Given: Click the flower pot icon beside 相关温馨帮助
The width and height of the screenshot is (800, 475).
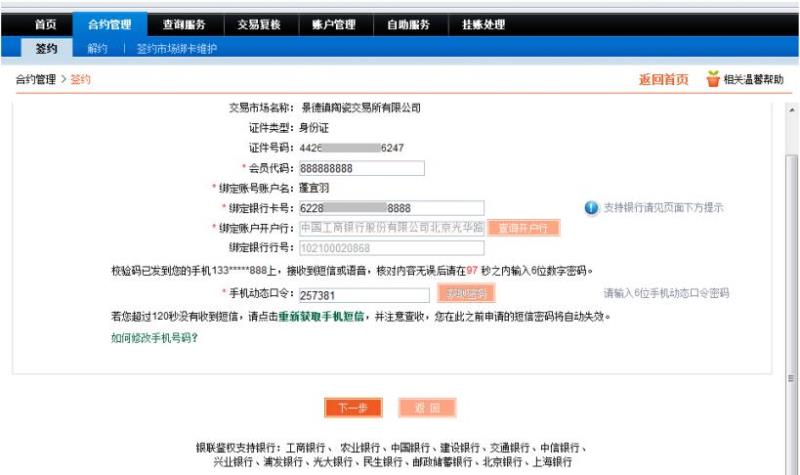Looking at the screenshot, I should 712,79.
